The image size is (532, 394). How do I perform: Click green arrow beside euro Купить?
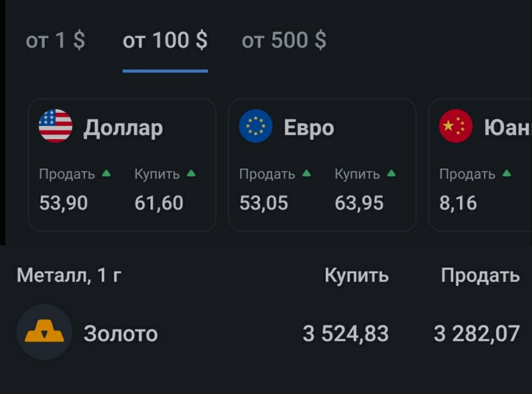[x=391, y=173]
